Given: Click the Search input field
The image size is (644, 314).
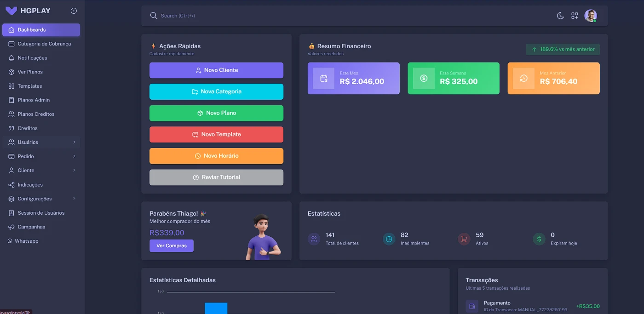Looking at the screenshot, I should pyautogui.click(x=322, y=16).
